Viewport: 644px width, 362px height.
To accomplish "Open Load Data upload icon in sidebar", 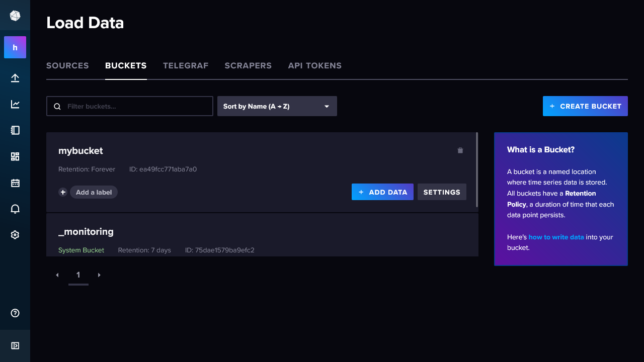I will 15,78.
